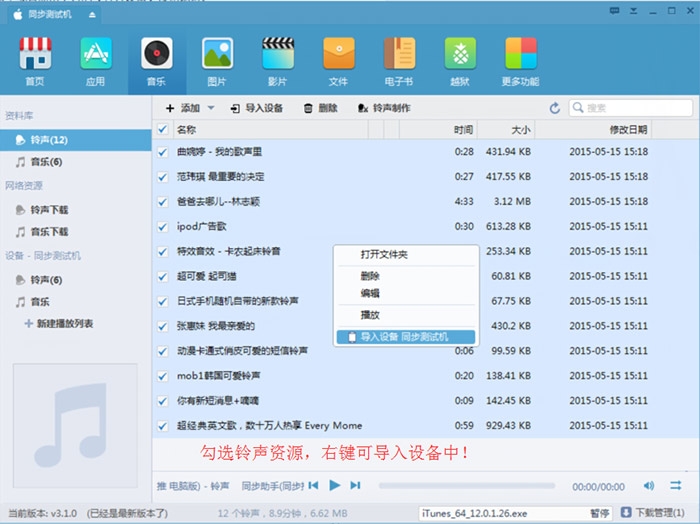
Task: Select 音乐(6) in library sidebar
Action: click(x=76, y=162)
